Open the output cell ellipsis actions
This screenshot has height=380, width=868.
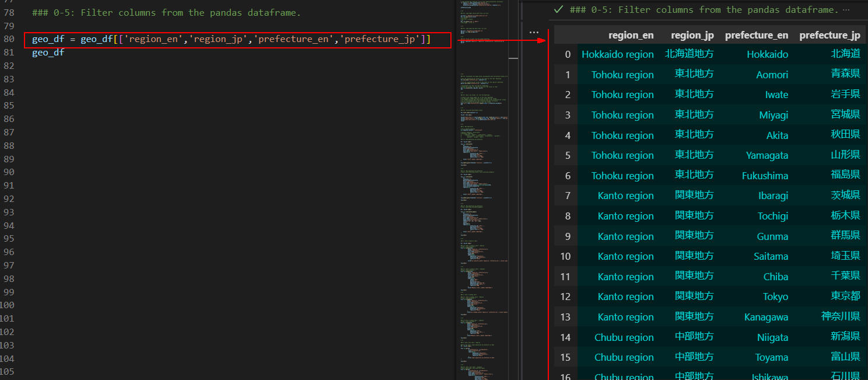click(x=534, y=33)
